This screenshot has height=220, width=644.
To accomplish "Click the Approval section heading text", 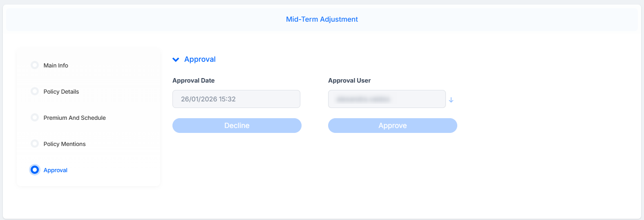I will click(200, 59).
